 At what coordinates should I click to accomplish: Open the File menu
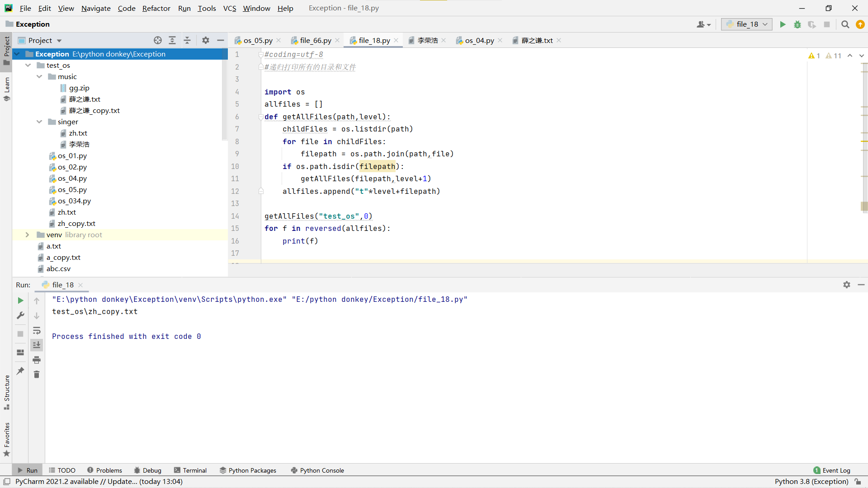click(x=25, y=8)
